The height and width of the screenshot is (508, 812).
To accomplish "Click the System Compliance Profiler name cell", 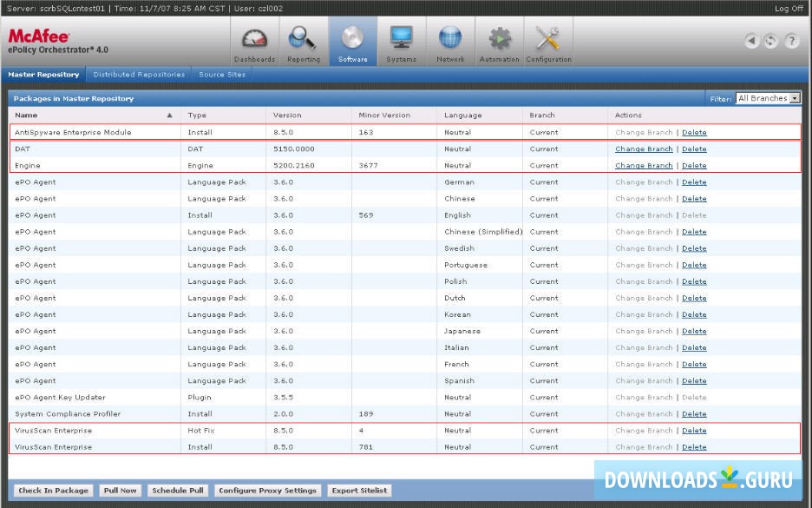I will (68, 414).
